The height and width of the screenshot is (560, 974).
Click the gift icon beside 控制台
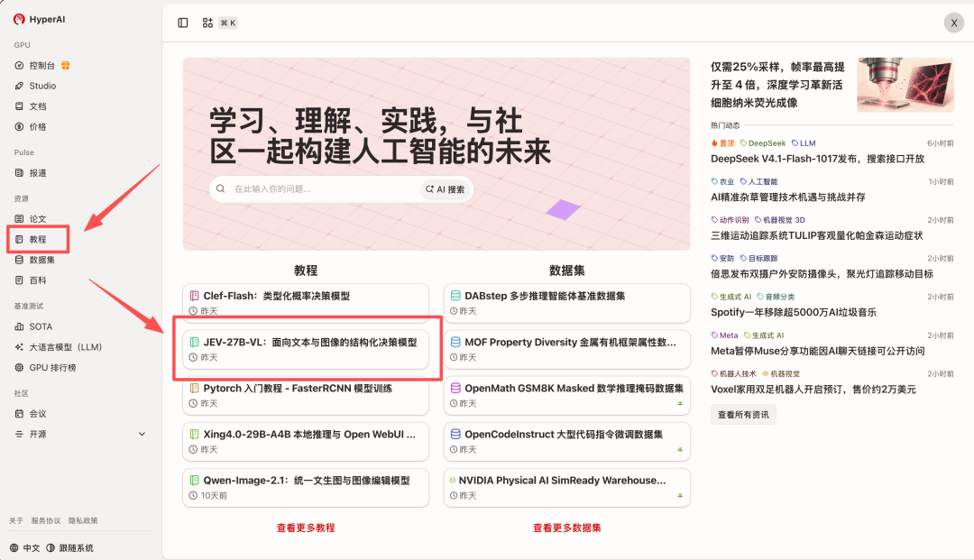(66, 65)
